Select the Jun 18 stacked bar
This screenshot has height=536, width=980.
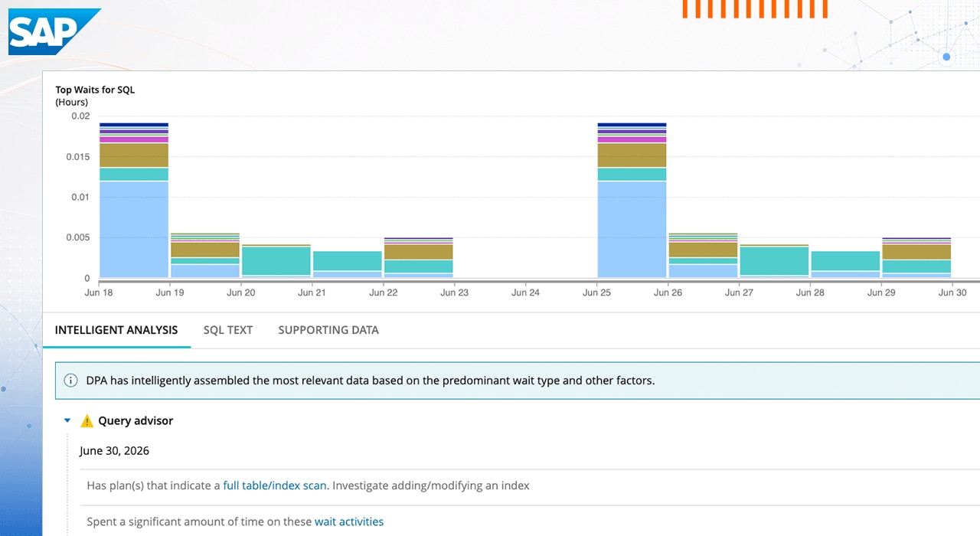(134, 200)
